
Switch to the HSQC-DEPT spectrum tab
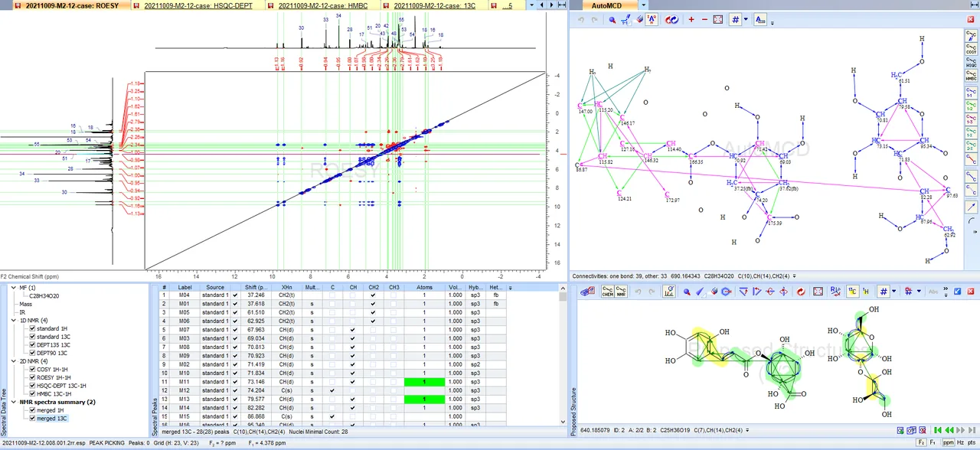[198, 5]
